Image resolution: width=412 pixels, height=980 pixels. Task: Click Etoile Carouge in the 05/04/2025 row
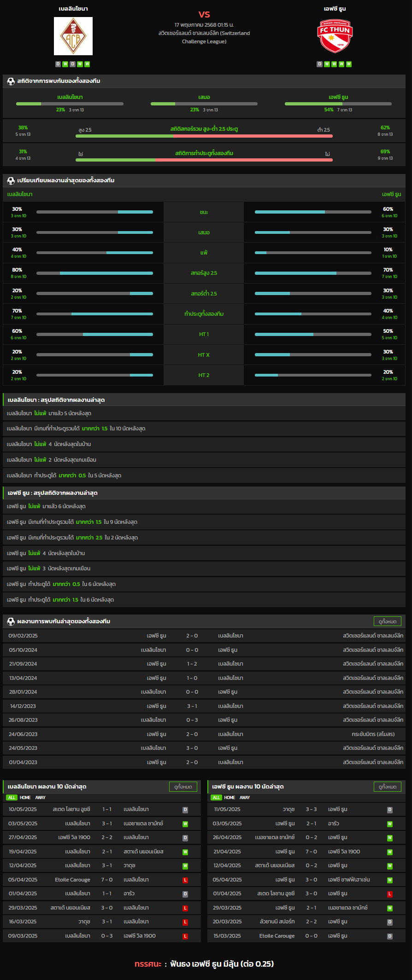coord(72,880)
